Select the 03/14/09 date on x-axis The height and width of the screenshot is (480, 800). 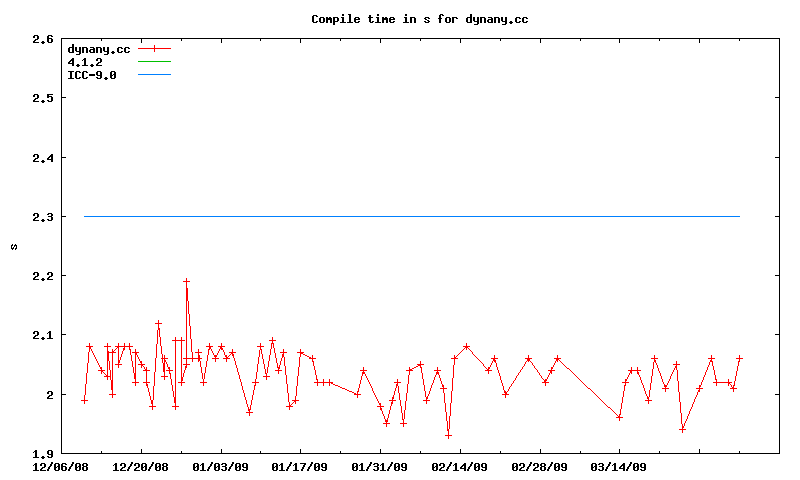coord(619,466)
